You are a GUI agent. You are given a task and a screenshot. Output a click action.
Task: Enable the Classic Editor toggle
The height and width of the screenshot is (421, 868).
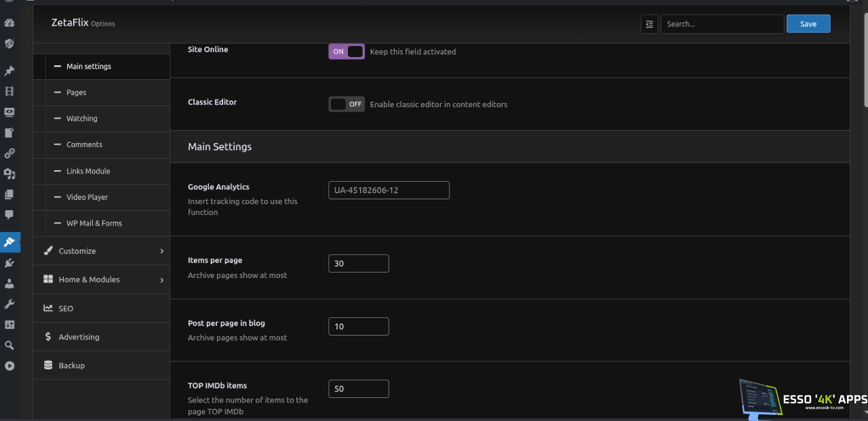[347, 104]
